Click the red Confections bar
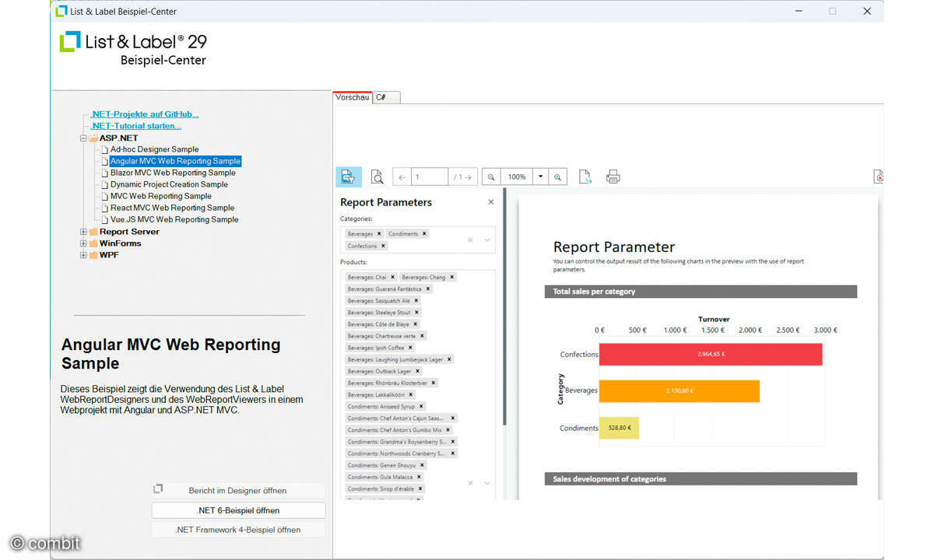This screenshot has height=560, width=934. [711, 354]
